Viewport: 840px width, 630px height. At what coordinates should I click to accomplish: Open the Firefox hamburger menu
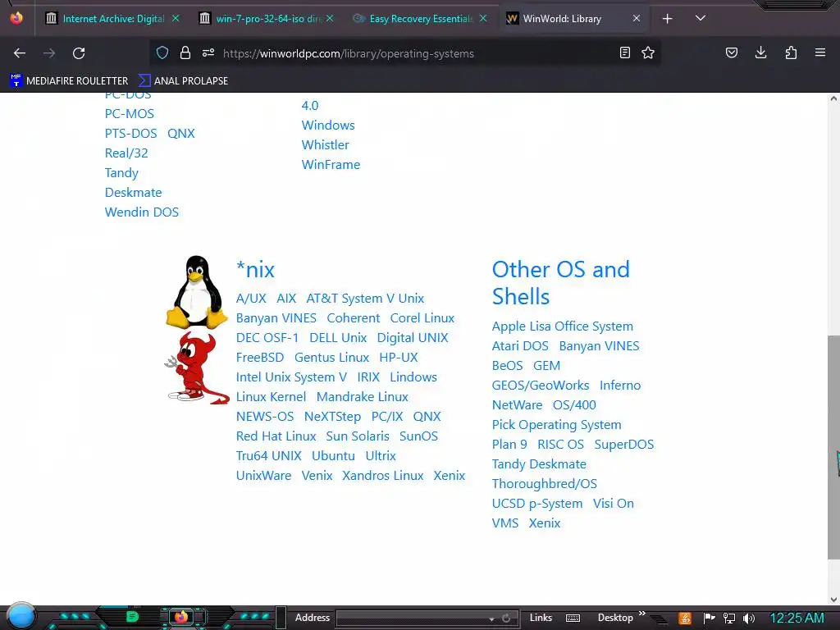[x=820, y=53]
